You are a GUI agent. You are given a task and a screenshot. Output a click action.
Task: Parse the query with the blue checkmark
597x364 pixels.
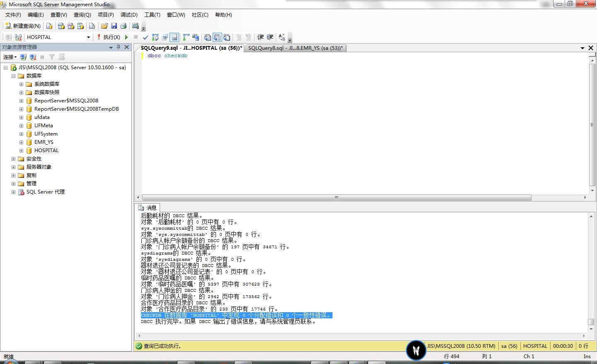145,37
